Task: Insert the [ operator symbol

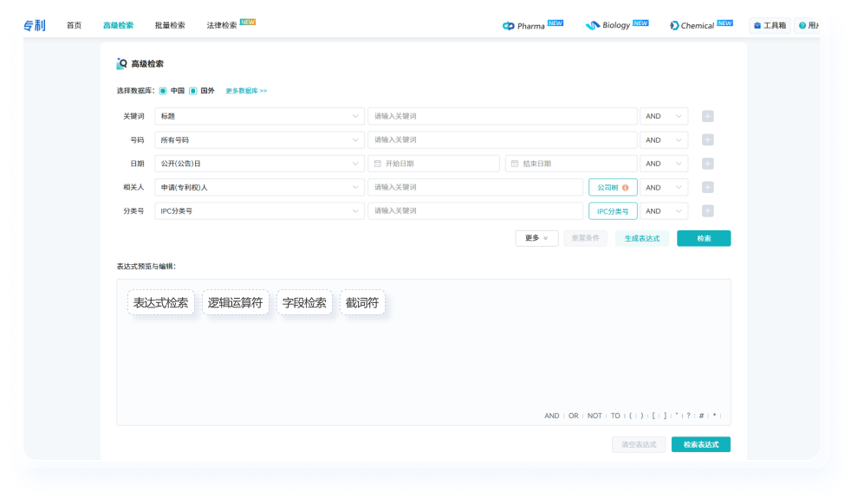Action: 653,416
